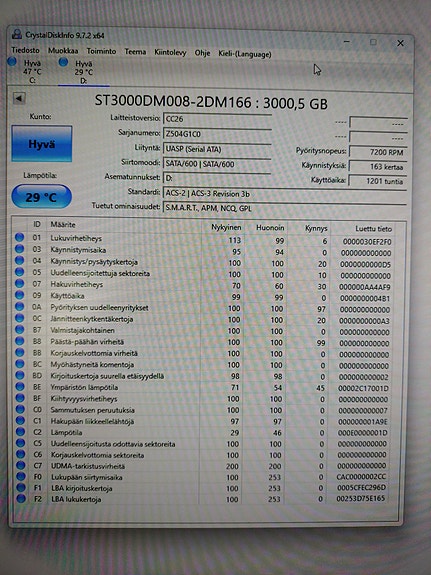Select the Lukuvirhetiheys attribute name
Viewport: 431px width, 575px height.
click(x=76, y=238)
